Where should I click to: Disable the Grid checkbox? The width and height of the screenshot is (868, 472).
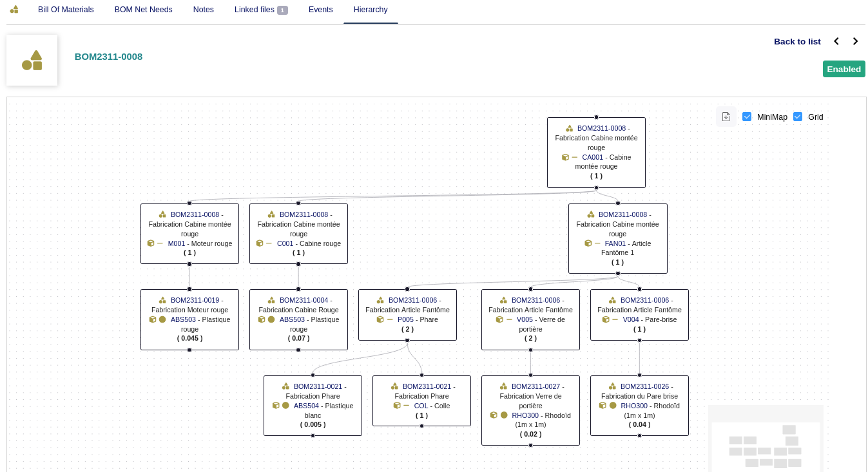tap(798, 117)
